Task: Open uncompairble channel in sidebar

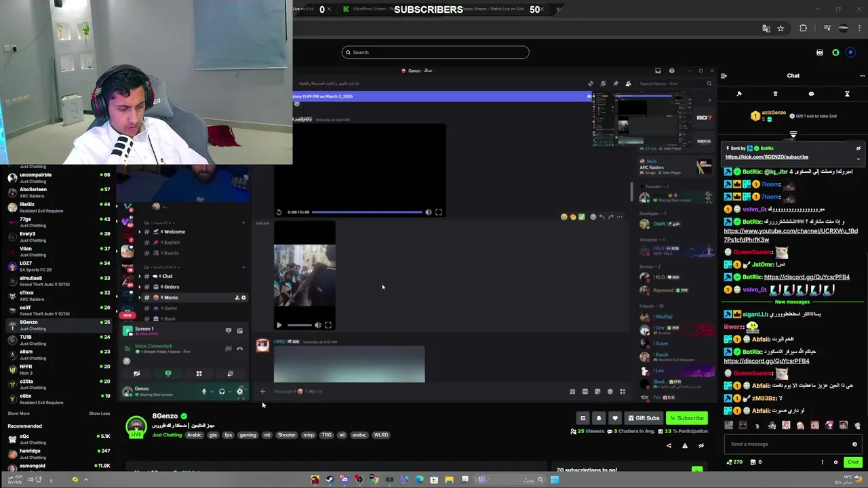Action: tap(58, 178)
